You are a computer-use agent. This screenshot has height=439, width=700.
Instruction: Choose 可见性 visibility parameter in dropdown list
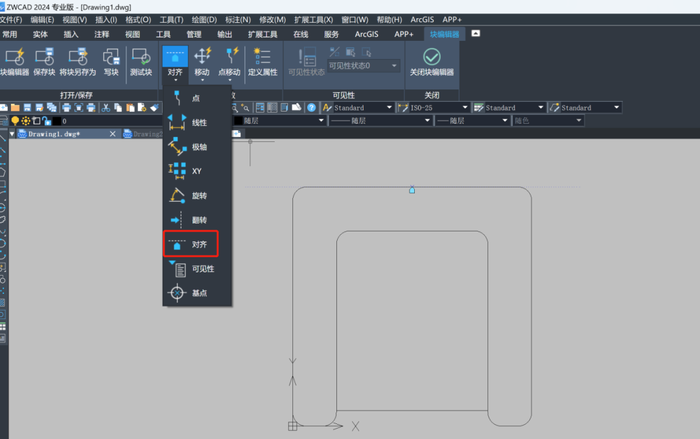point(197,268)
